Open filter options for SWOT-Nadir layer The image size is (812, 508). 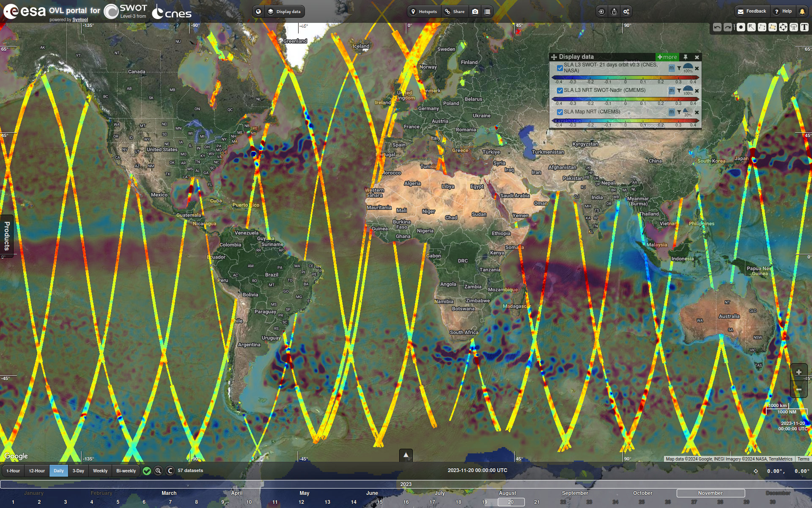pos(679,91)
